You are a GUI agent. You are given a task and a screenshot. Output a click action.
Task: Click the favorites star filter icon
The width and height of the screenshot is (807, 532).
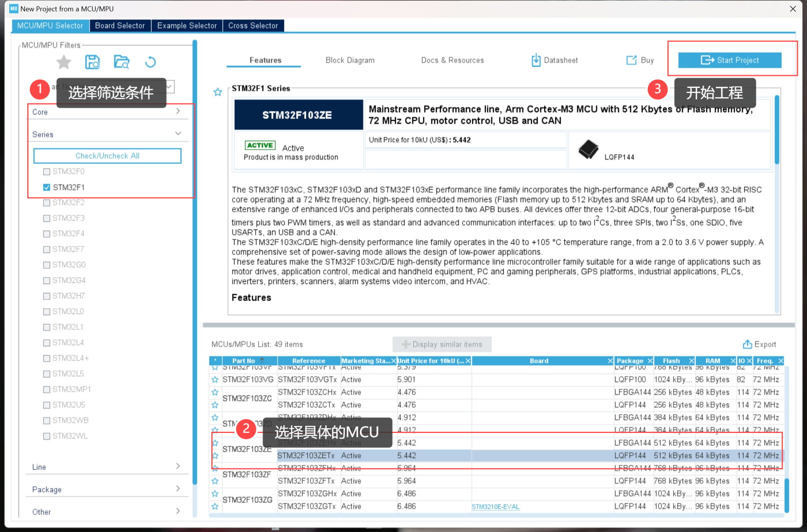click(64, 62)
